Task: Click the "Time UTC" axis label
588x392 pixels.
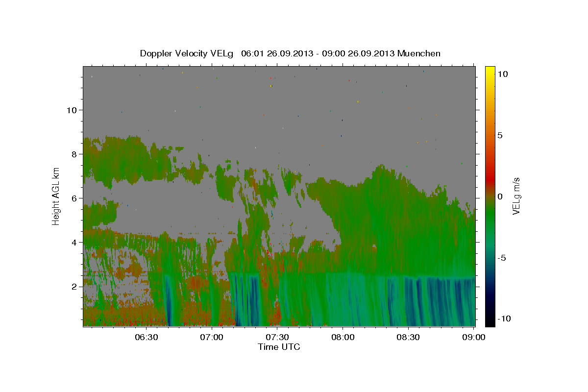Action: (279, 347)
